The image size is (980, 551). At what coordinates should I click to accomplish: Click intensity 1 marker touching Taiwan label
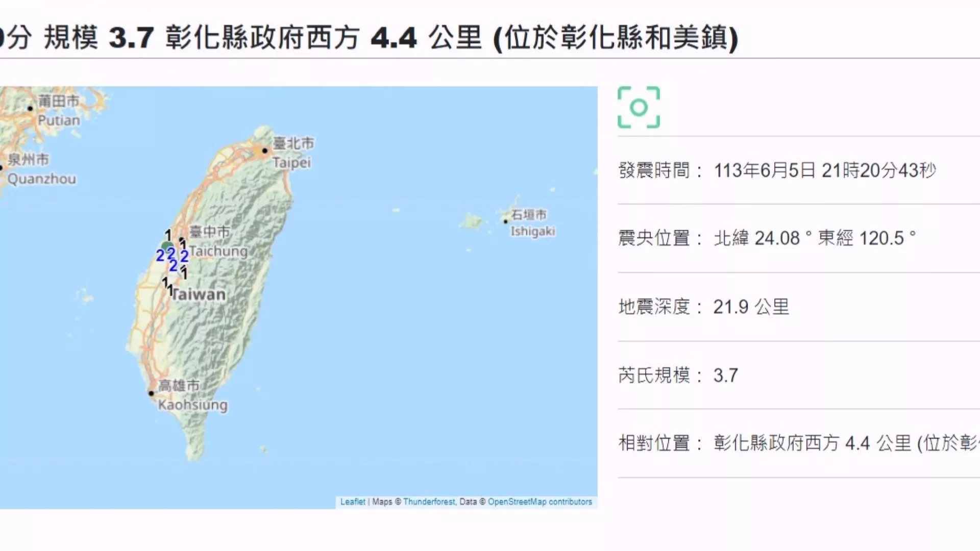click(170, 291)
